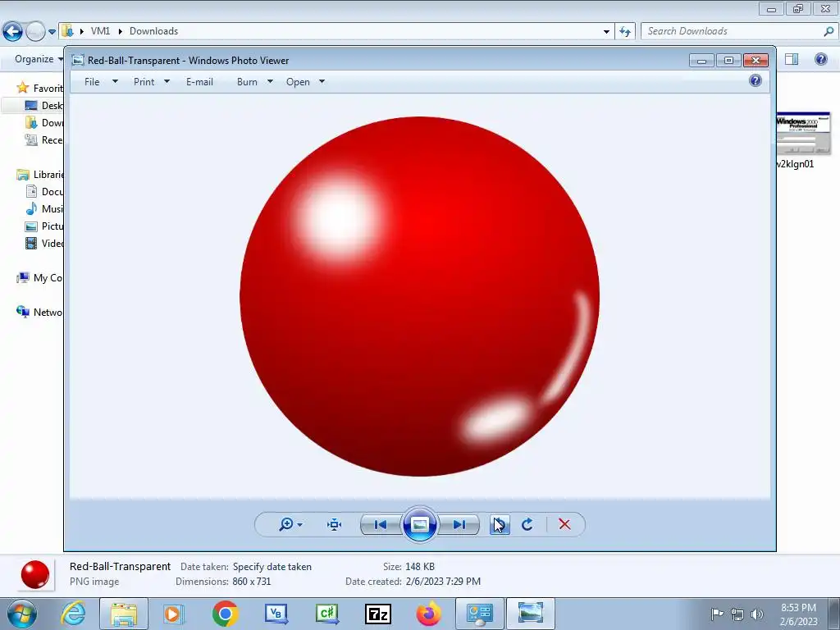Click the Search Downloads field
The width and height of the screenshot is (840, 630).
[739, 31]
